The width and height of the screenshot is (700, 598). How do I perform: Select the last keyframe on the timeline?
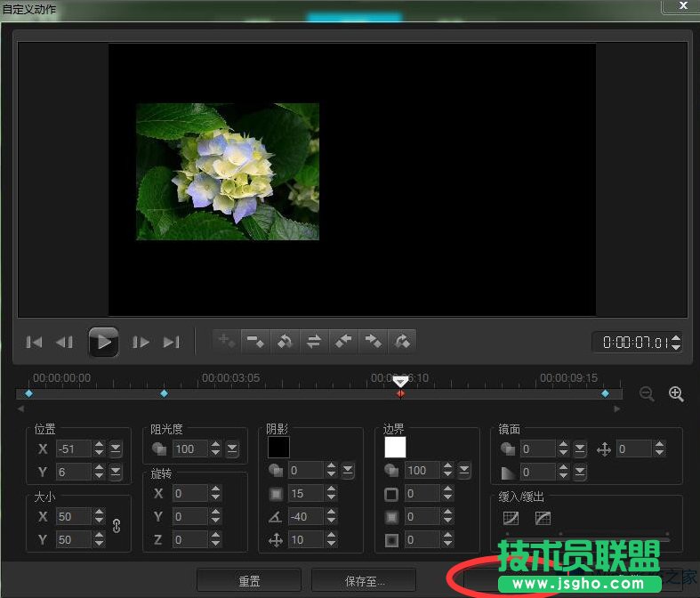[x=605, y=393]
